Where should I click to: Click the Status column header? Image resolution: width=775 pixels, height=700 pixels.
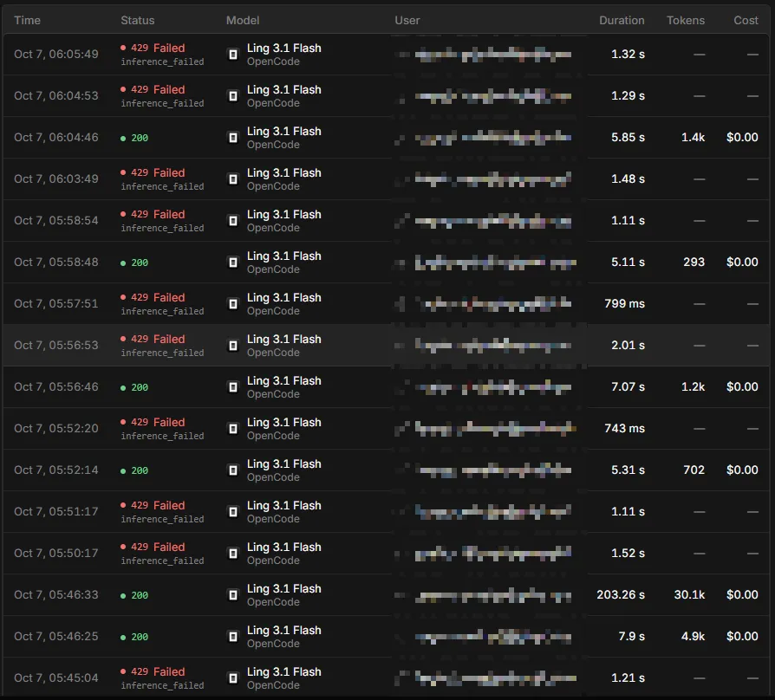pyautogui.click(x=138, y=20)
